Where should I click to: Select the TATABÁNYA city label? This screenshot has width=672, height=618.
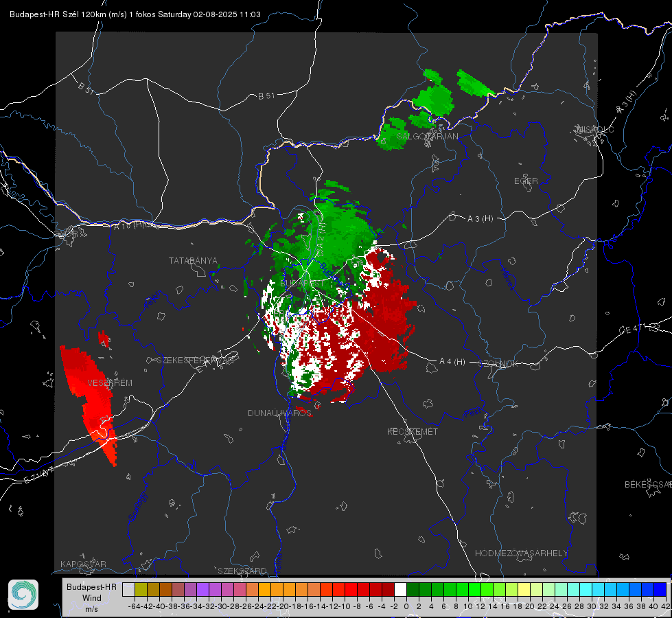[193, 260]
